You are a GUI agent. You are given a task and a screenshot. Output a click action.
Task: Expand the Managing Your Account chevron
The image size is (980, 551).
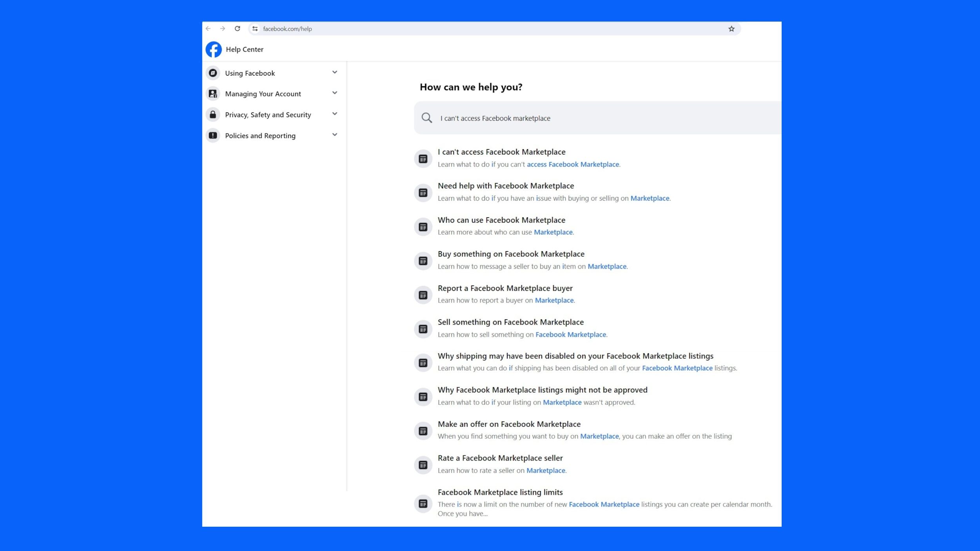coord(334,93)
